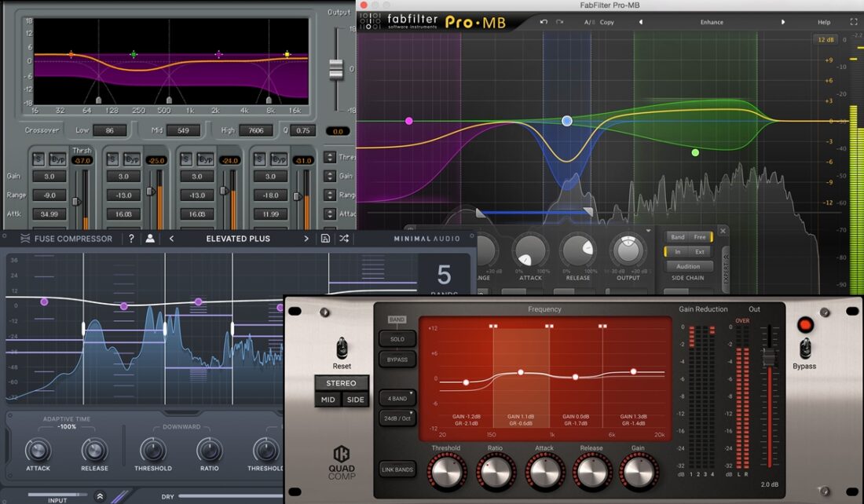This screenshot has width=864, height=504.
Task: Go to next preset arrow in Pro-MB
Action: coord(782,22)
